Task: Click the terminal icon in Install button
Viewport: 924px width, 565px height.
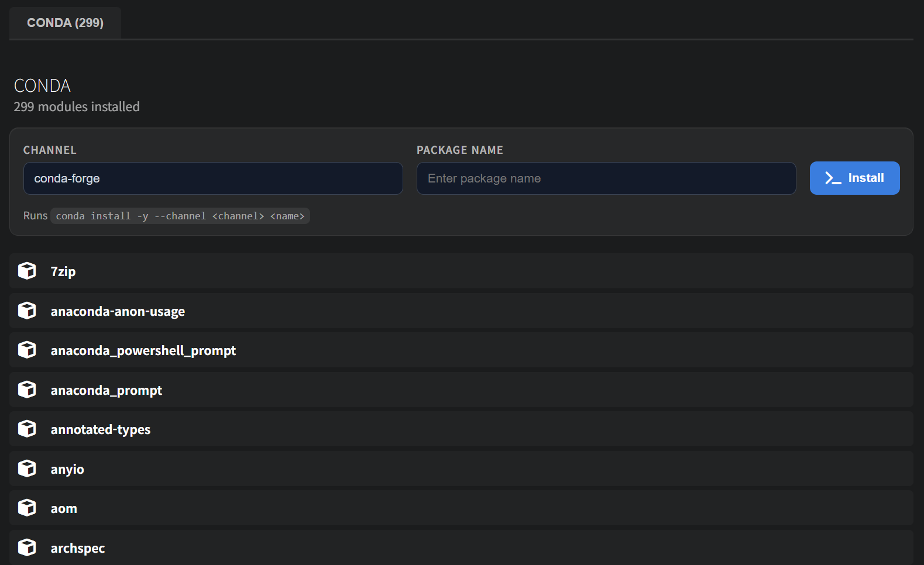Action: 833,178
